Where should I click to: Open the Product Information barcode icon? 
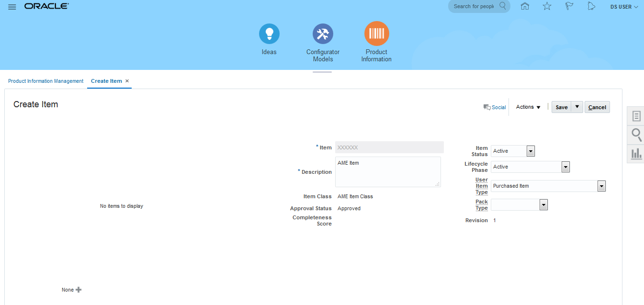coord(376,34)
